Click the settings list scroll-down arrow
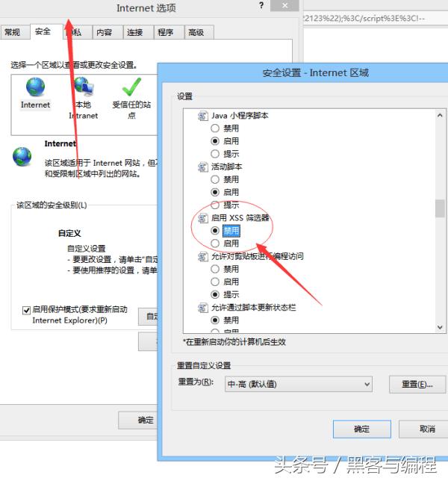The height and width of the screenshot is (481, 448). click(440, 327)
